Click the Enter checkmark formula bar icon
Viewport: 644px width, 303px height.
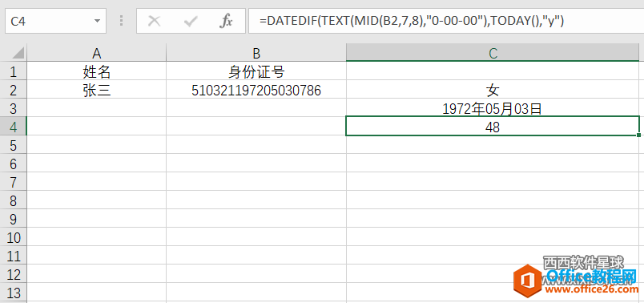click(x=191, y=22)
